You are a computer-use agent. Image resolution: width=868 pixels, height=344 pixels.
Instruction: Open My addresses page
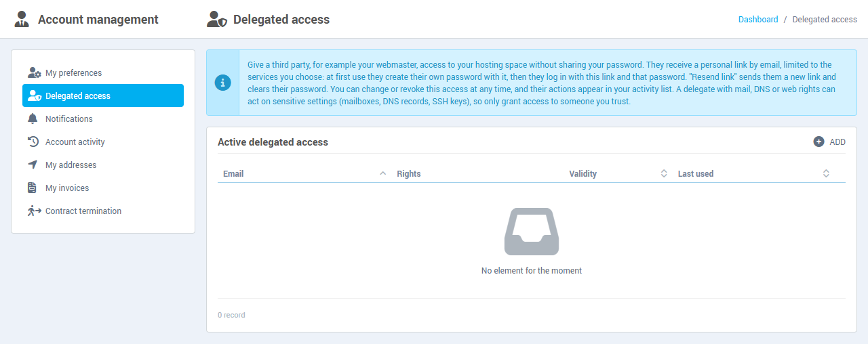(x=103, y=165)
